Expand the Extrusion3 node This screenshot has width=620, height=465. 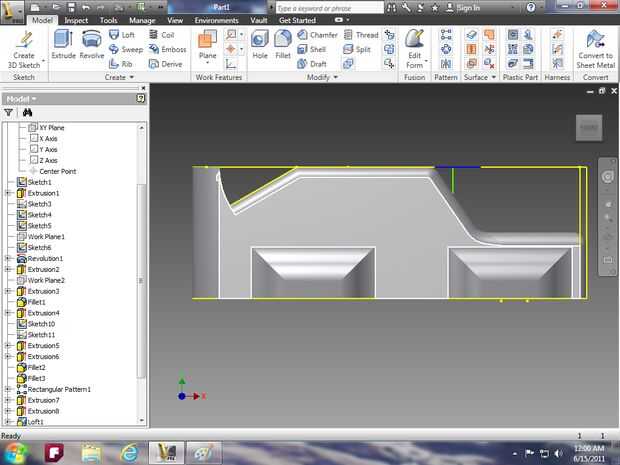(8, 291)
